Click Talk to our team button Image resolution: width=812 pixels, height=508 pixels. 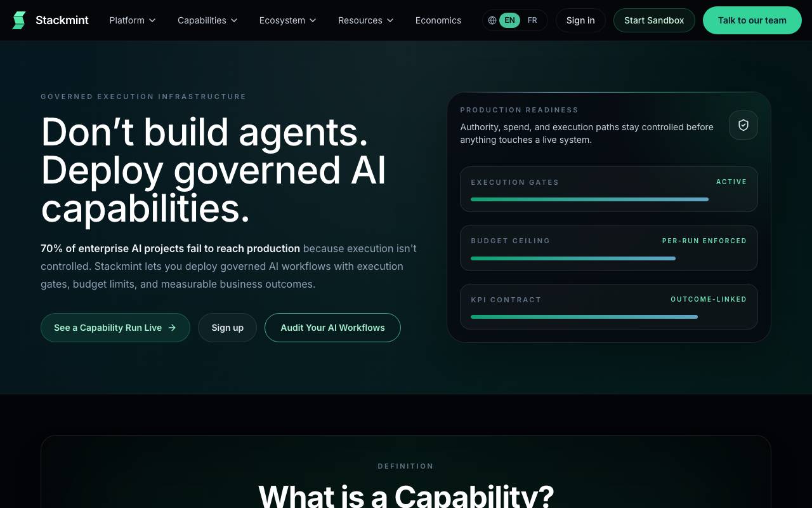click(752, 20)
